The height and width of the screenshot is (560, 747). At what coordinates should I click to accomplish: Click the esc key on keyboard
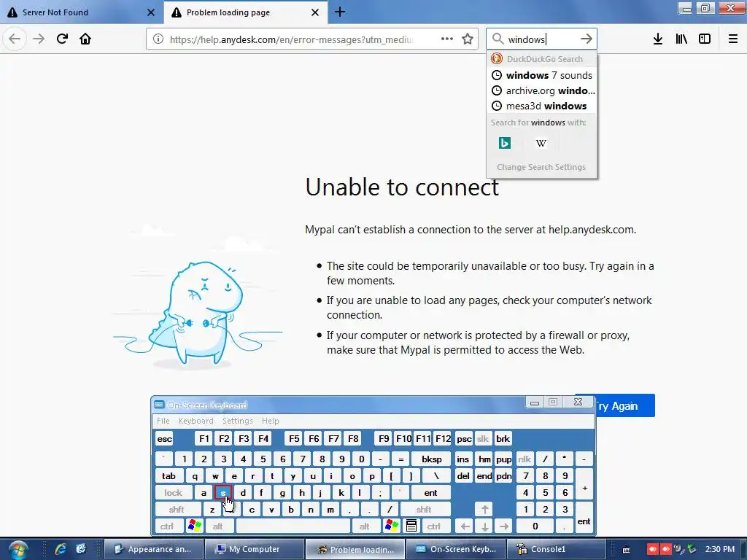tap(164, 438)
